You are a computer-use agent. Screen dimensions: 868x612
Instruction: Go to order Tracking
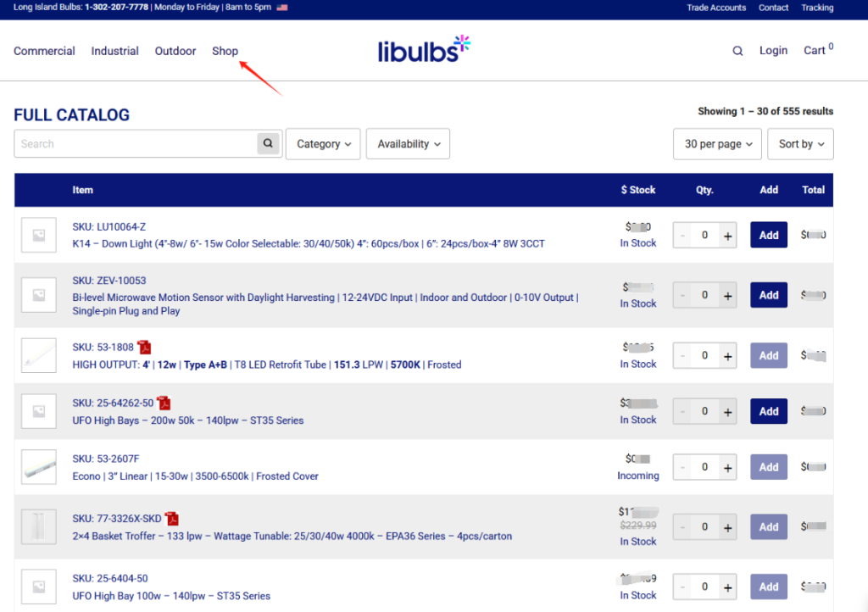click(817, 8)
